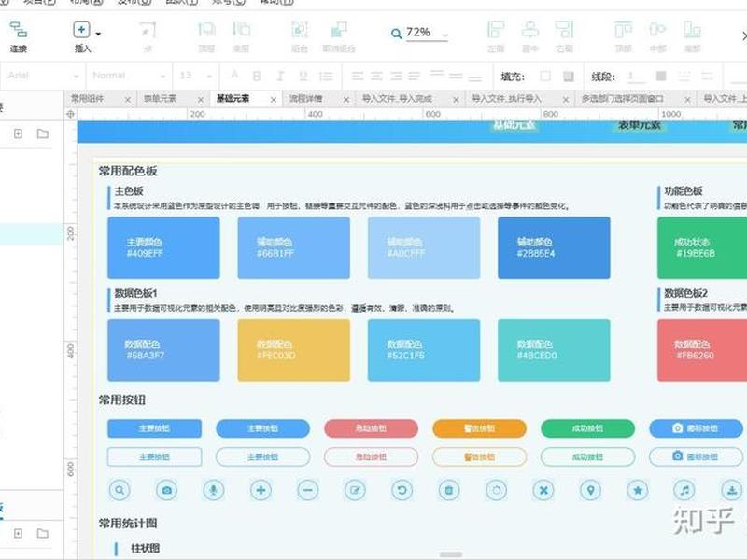Click the star circle icon on canvas
The image size is (747, 560).
coord(638,489)
